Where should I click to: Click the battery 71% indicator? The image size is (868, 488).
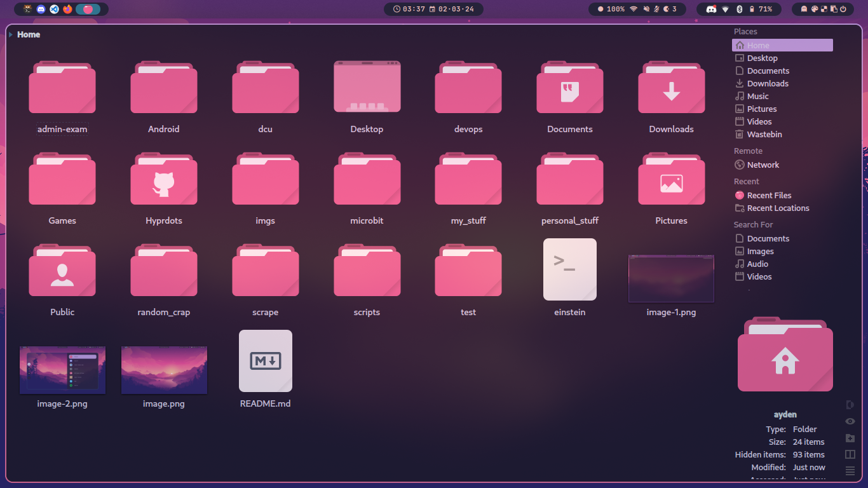click(761, 9)
